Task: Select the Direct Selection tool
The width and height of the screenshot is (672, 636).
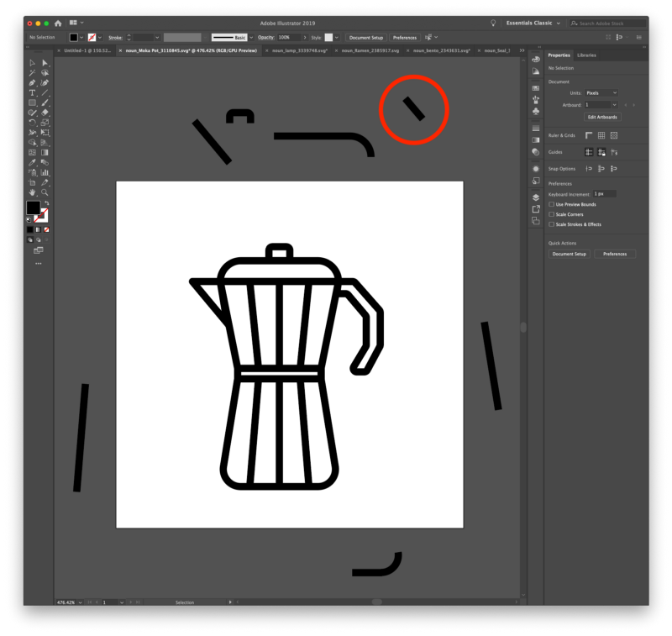Action: (45, 63)
